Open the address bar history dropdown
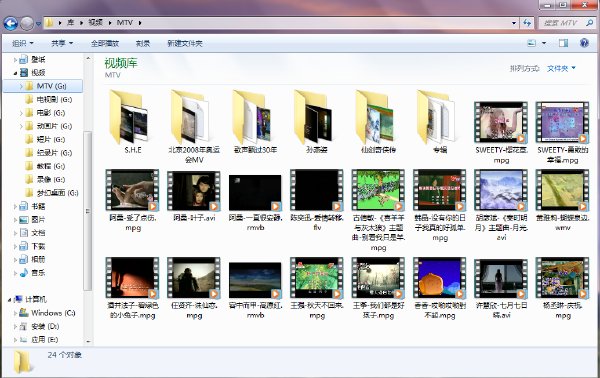The width and height of the screenshot is (600, 378). click(x=514, y=23)
